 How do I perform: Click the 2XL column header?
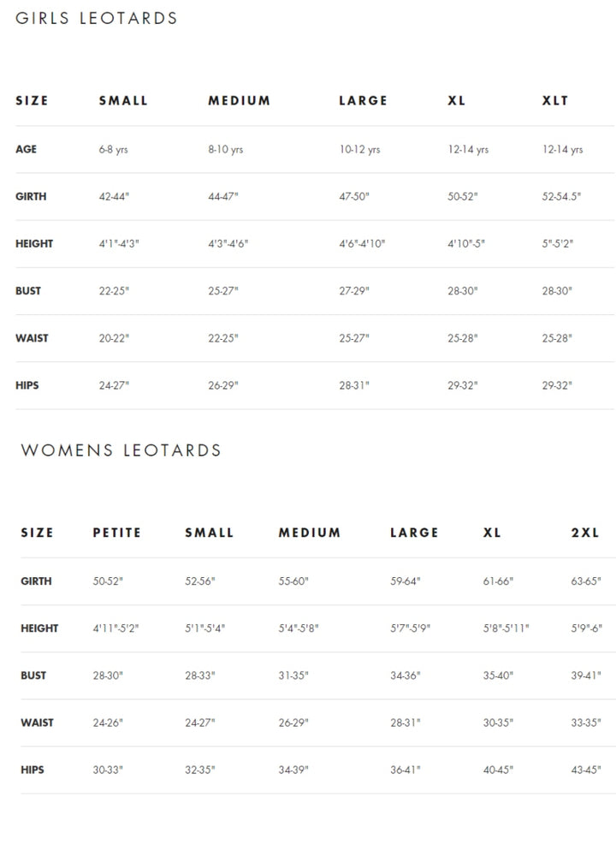[x=585, y=533]
